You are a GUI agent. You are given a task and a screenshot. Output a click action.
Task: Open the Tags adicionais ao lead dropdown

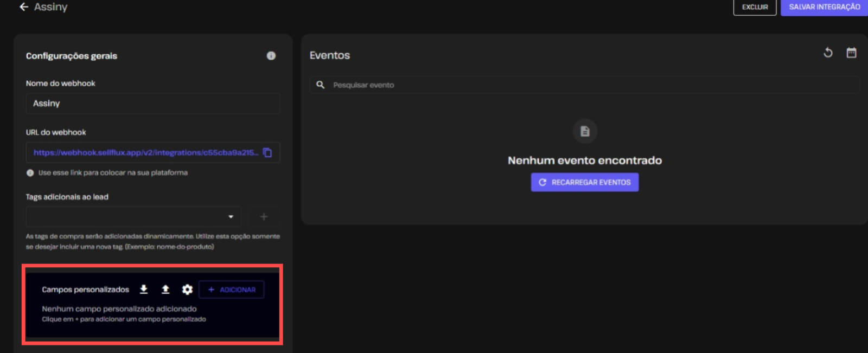pyautogui.click(x=133, y=216)
